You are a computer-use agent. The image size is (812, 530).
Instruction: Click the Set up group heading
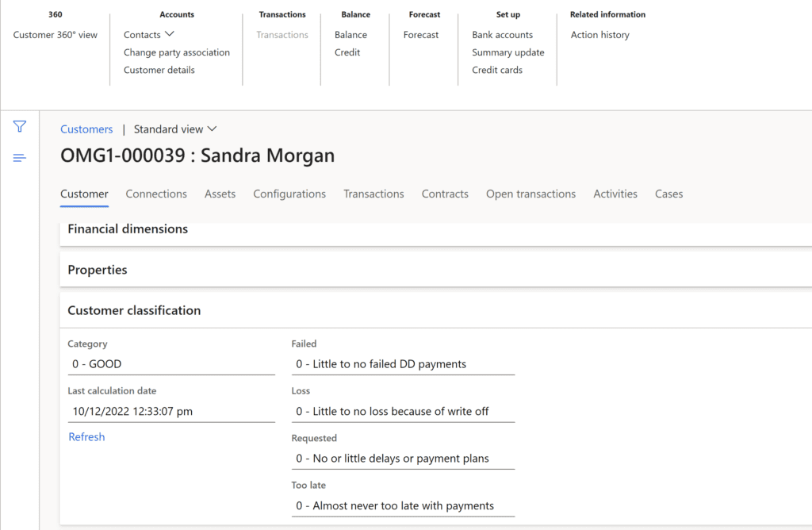[508, 14]
